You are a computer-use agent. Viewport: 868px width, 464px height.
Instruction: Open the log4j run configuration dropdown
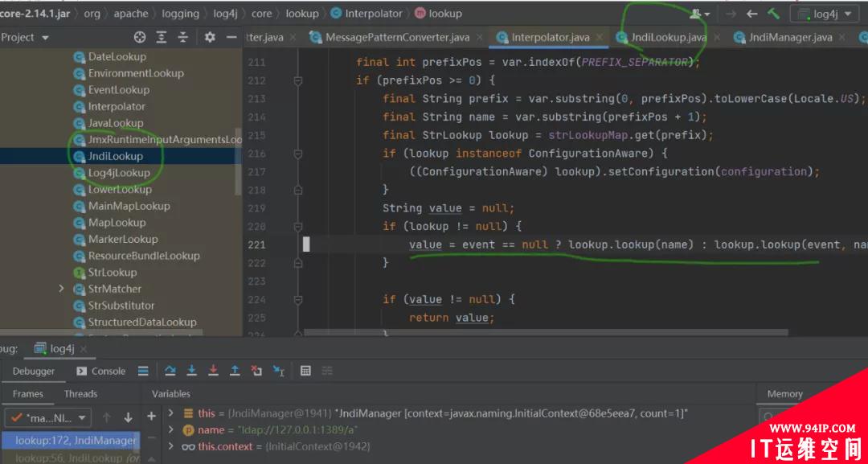(825, 14)
